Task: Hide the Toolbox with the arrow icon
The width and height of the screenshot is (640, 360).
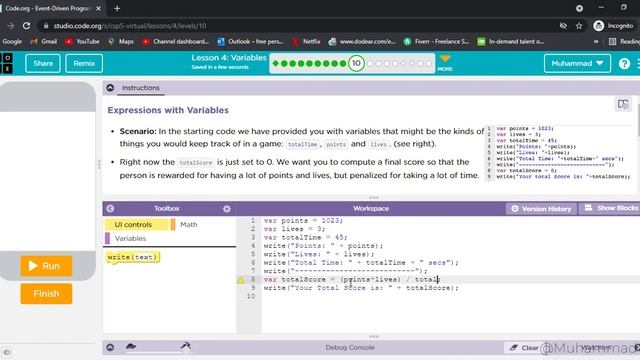Action: [110, 209]
